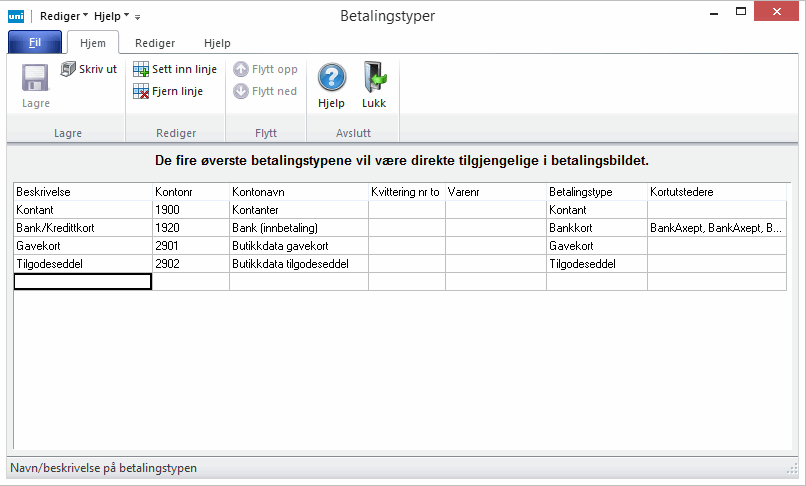Click the Kortutstedere cell with BankAxept
This screenshot has width=806, height=486.
[x=715, y=228]
